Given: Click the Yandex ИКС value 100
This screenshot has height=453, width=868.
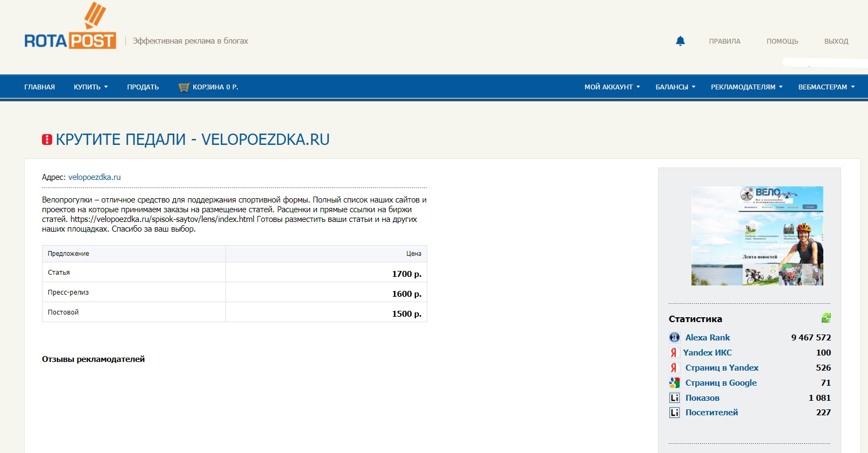Looking at the screenshot, I should pos(823,353).
